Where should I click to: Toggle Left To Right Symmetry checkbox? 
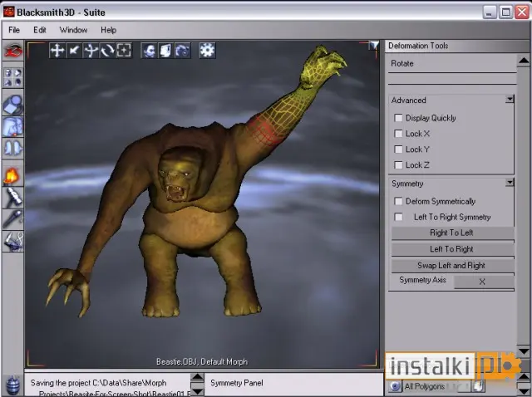398,217
